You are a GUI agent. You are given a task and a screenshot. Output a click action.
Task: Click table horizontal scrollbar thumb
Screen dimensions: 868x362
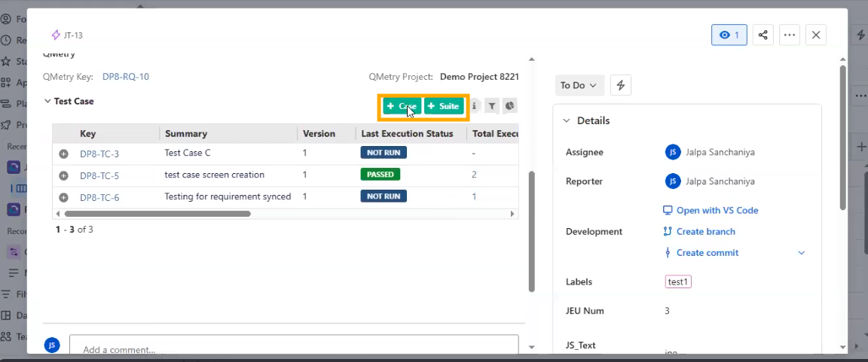pos(157,213)
